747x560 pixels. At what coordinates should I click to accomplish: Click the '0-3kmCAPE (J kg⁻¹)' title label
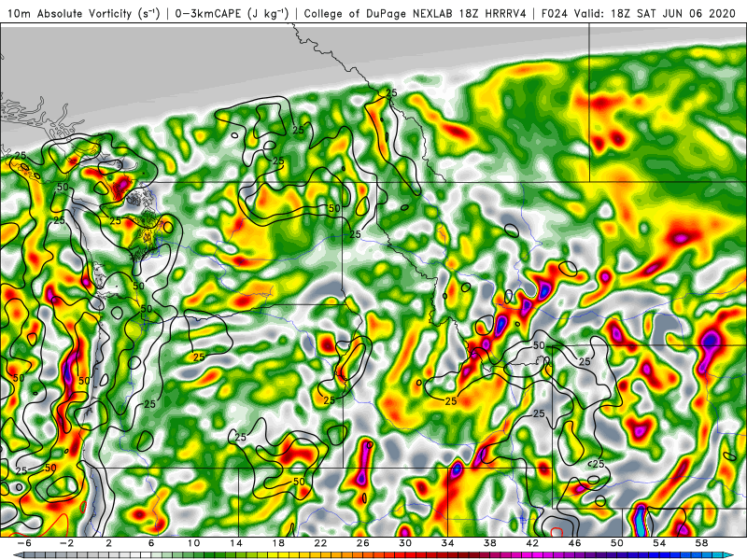(232, 13)
